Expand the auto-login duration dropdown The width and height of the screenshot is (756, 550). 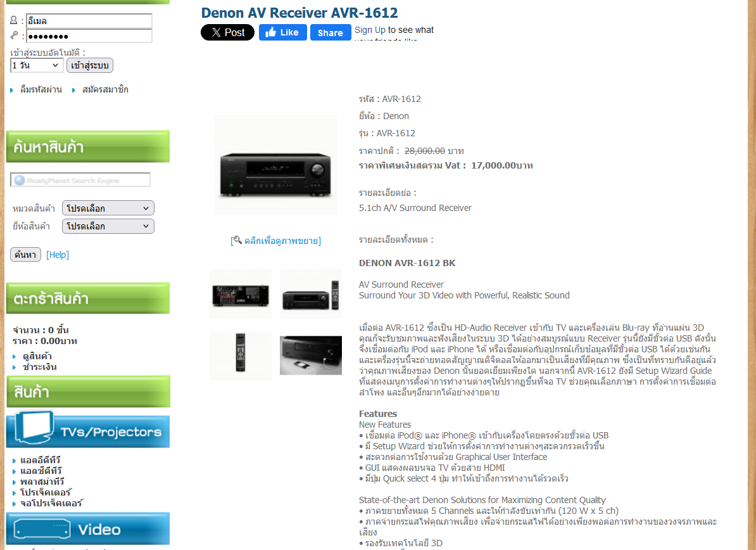click(37, 65)
